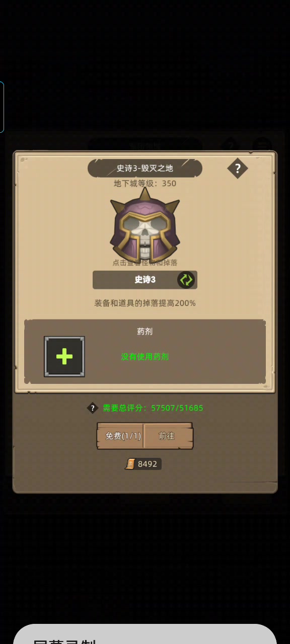Screen dimensions: 290x644
Task: Tap the 8492 ticket count
Action: click(148, 464)
